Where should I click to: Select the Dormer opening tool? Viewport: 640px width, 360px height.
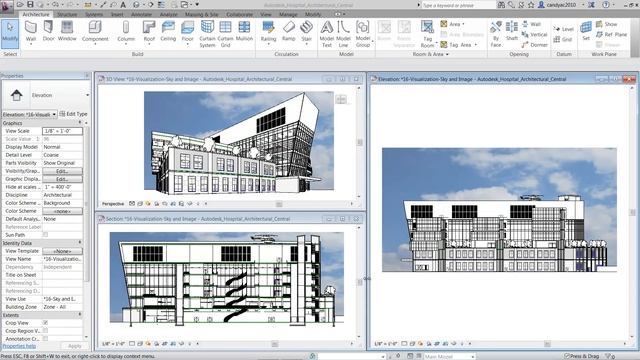(534, 45)
